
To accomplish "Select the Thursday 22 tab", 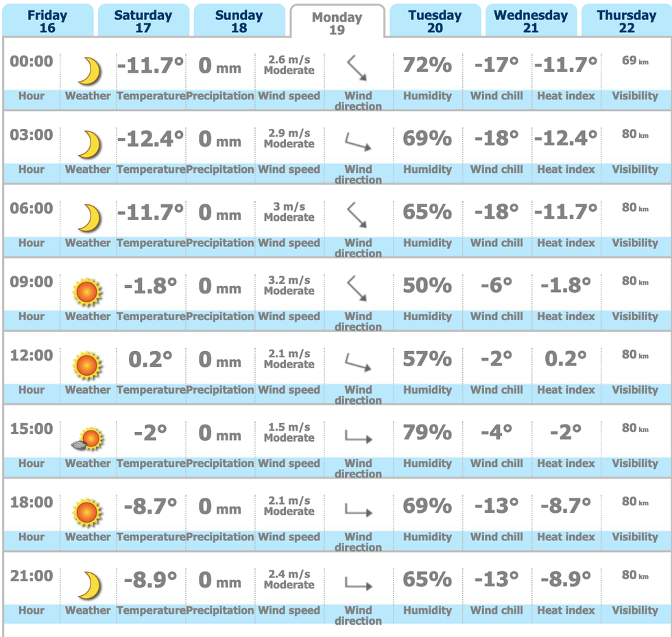I will coord(627,20).
